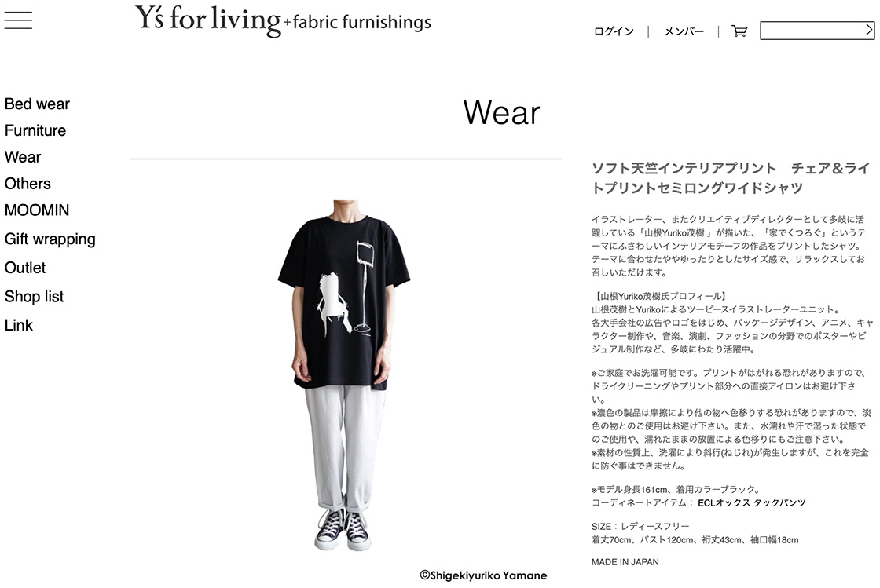The height and width of the screenshot is (588, 880).
Task: Open the Outlet section
Action: pos(25,268)
